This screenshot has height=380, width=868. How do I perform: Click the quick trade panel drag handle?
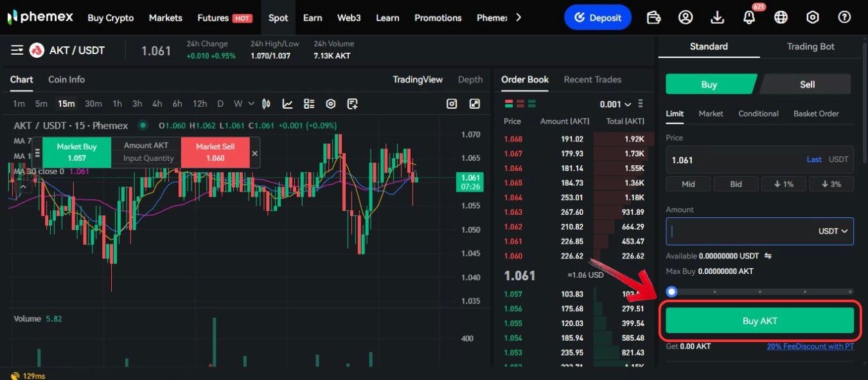click(37, 153)
